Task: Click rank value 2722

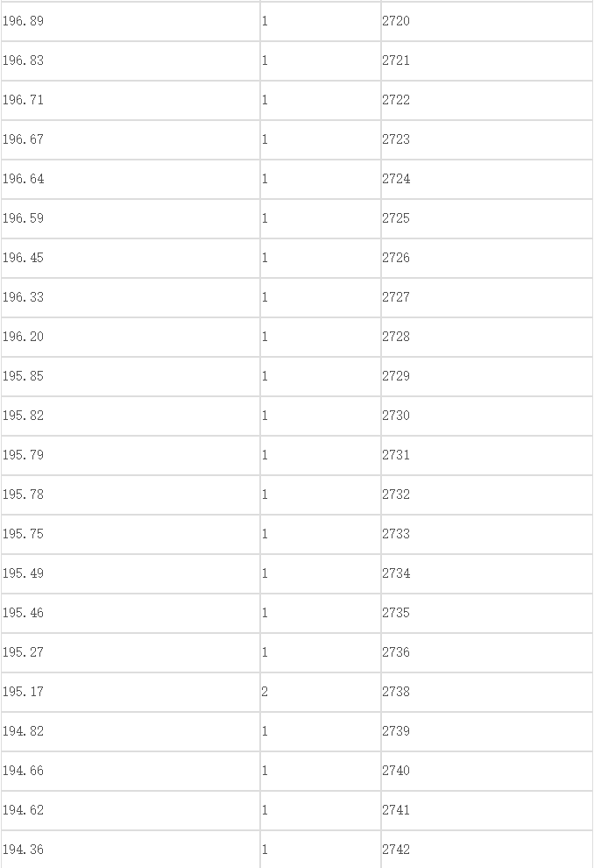Action: tap(487, 100)
